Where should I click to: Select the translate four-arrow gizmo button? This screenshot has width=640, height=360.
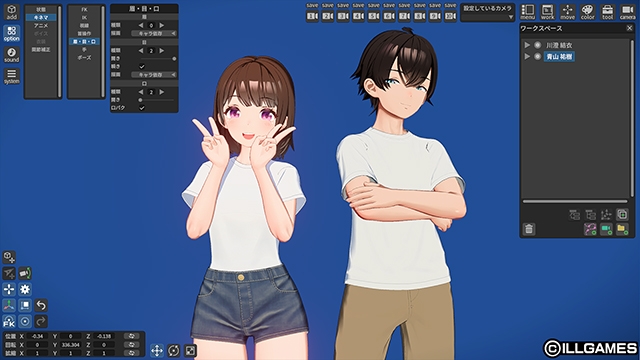(157, 350)
